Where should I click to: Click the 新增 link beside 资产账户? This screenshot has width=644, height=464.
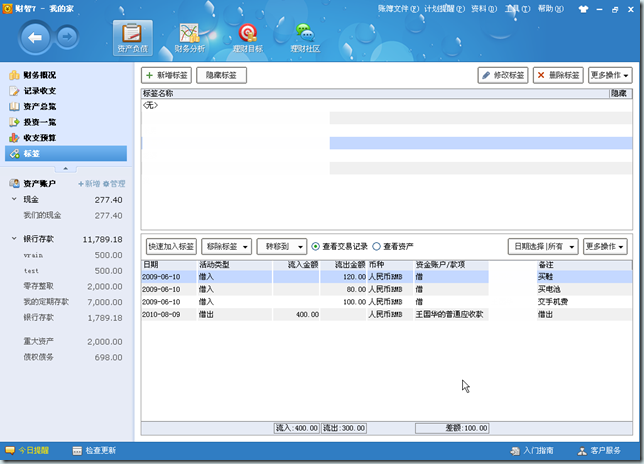click(x=90, y=184)
